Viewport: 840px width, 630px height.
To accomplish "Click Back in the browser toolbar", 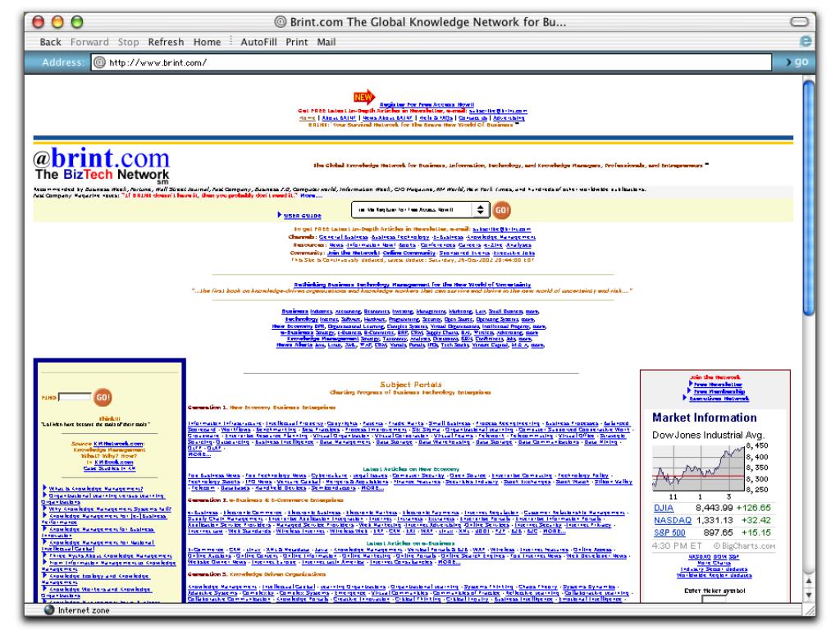I will click(50, 42).
